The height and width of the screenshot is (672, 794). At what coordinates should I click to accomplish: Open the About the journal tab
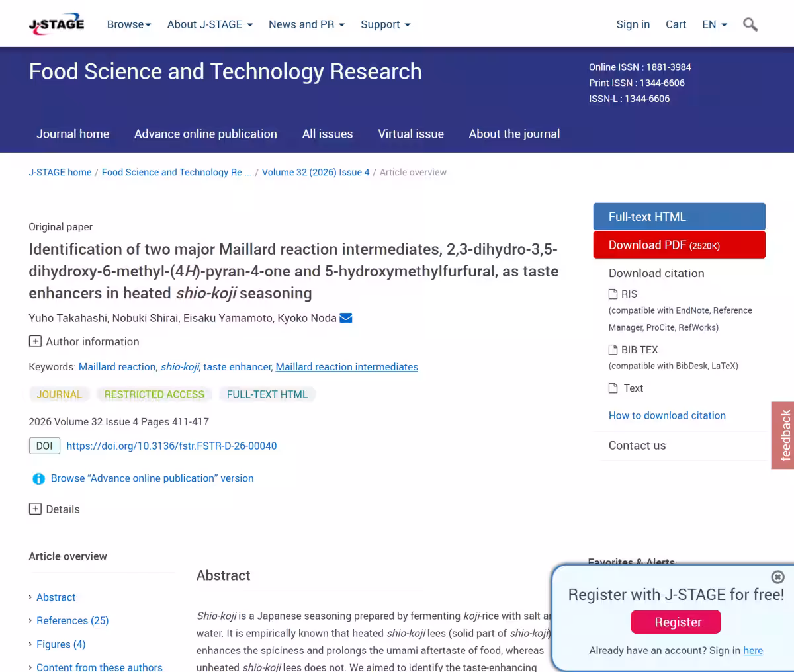coord(514,134)
